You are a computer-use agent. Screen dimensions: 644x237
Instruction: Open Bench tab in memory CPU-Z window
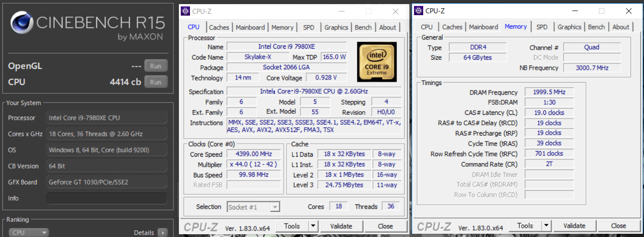click(596, 27)
